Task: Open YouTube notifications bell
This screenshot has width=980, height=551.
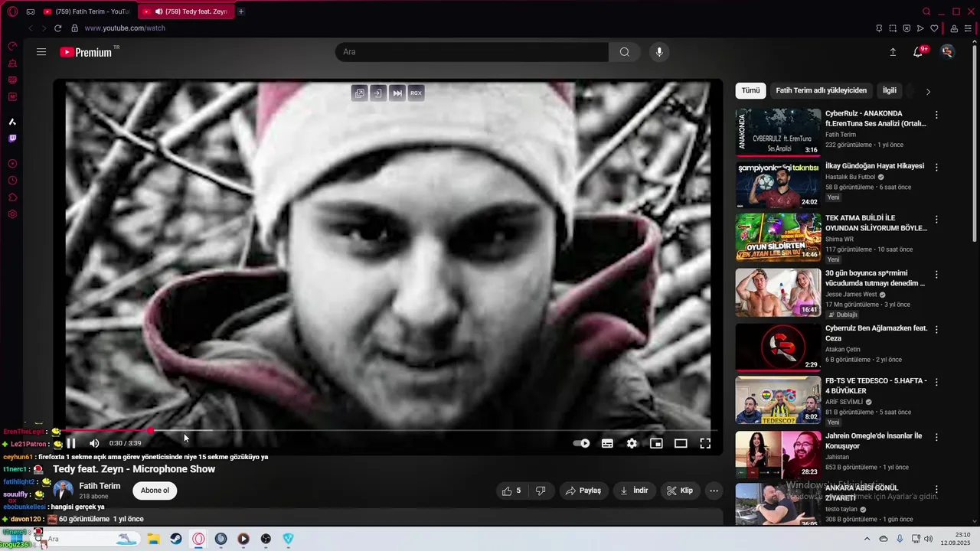Action: point(918,52)
